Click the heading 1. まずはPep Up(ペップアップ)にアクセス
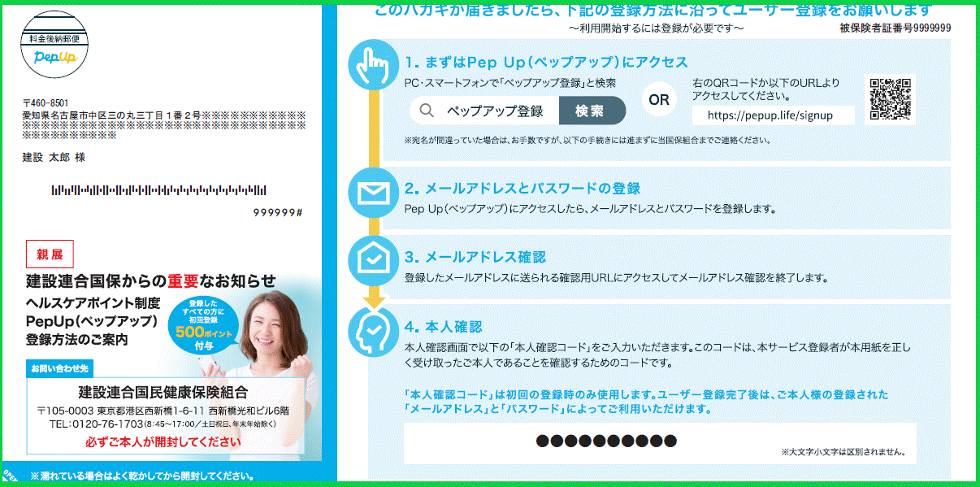This screenshot has height=487, width=980. pyautogui.click(x=546, y=63)
